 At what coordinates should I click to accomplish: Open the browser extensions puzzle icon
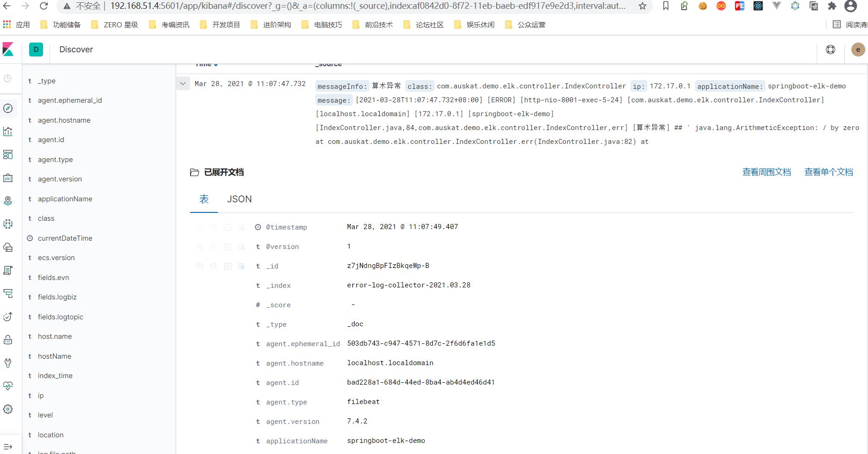(x=832, y=6)
